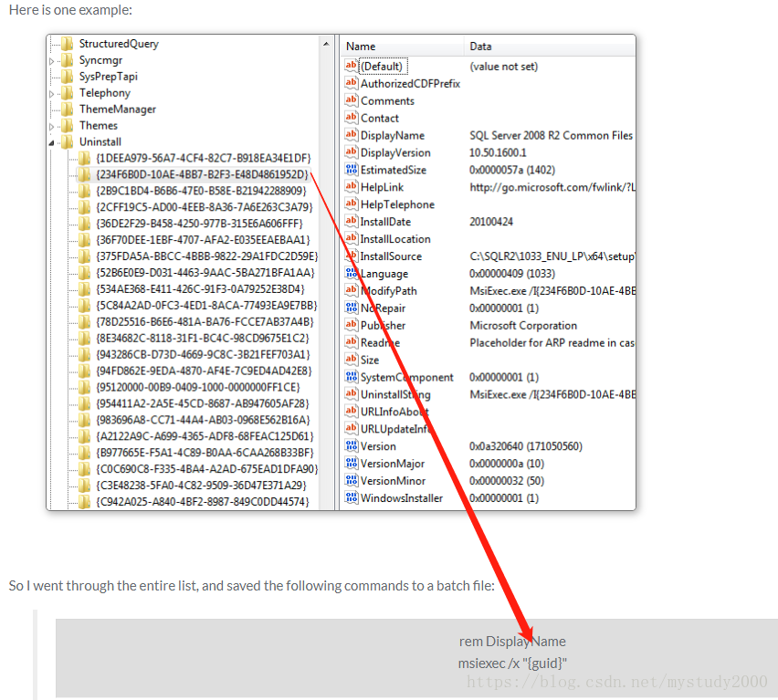Select key {C0C690C8-F335-4BA4-A2AD-675EAD1DFA90}
This screenshot has width=778, height=700.
207,469
